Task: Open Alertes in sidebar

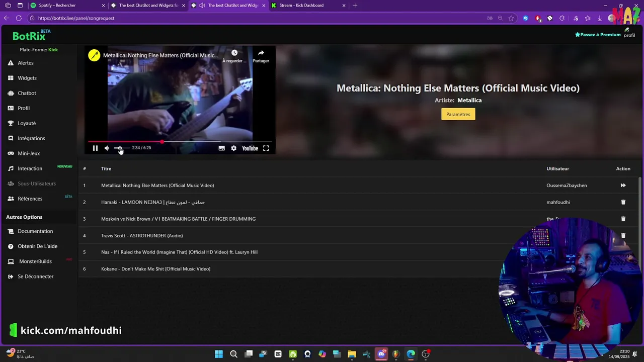Action: coord(25,63)
